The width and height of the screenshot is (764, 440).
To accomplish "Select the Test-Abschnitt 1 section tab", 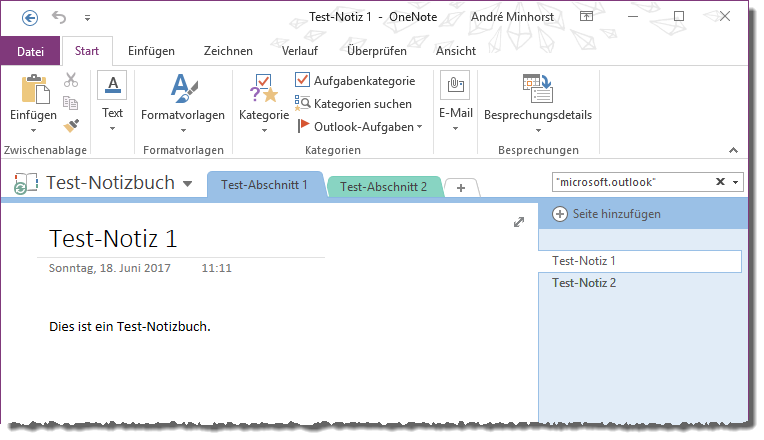I will 264,185.
